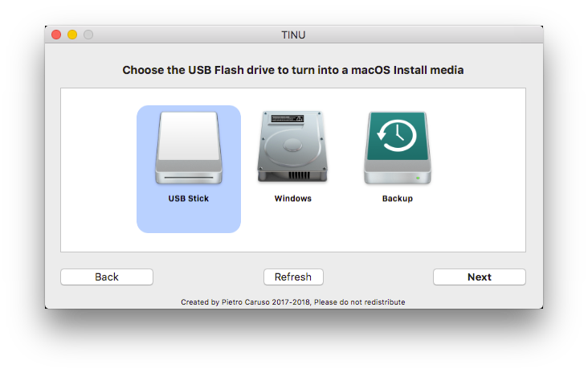The width and height of the screenshot is (588, 373).
Task: Click the grayed-out zoom window button
Action: pyautogui.click(x=88, y=35)
